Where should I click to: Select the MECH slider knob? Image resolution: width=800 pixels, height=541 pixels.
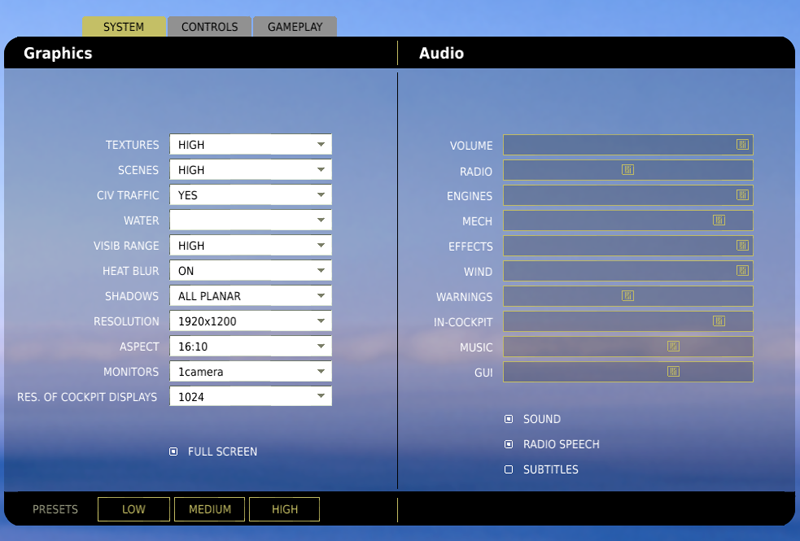(718, 220)
